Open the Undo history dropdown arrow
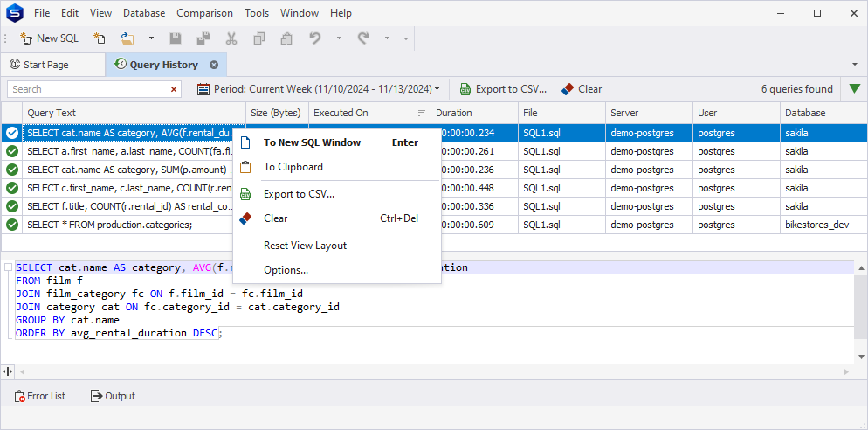 (x=339, y=38)
